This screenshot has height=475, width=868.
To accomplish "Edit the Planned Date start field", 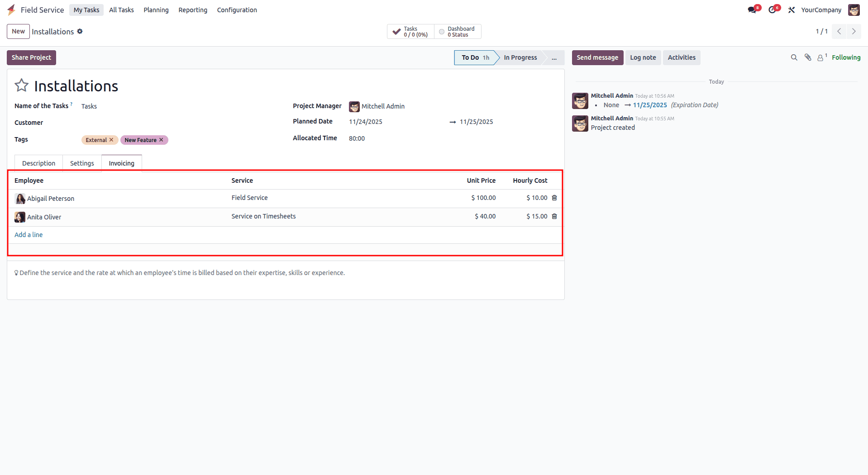I will (365, 121).
